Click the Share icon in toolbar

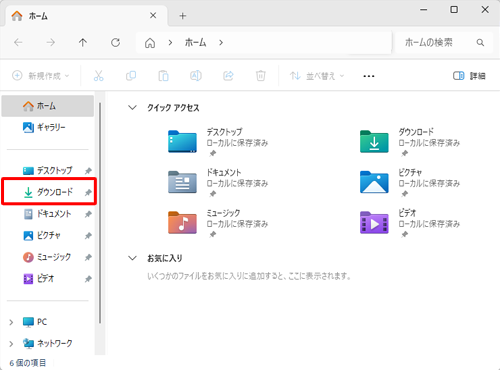[228, 76]
